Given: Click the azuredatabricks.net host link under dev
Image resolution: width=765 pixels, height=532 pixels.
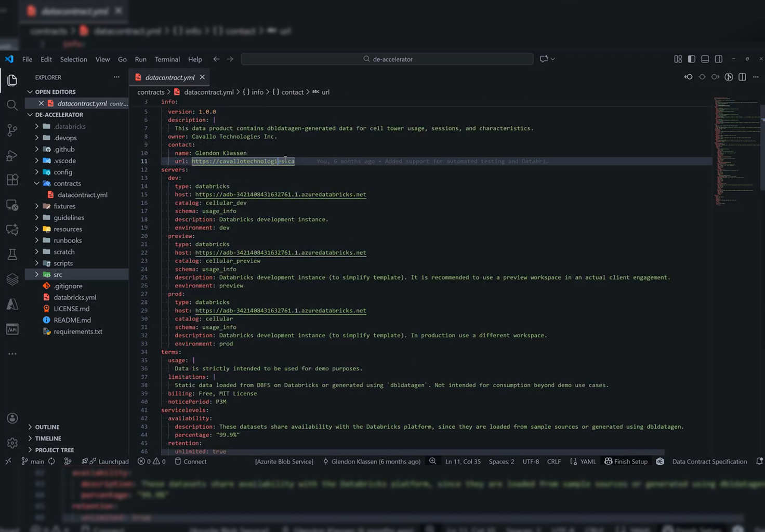Looking at the screenshot, I should coord(281,194).
